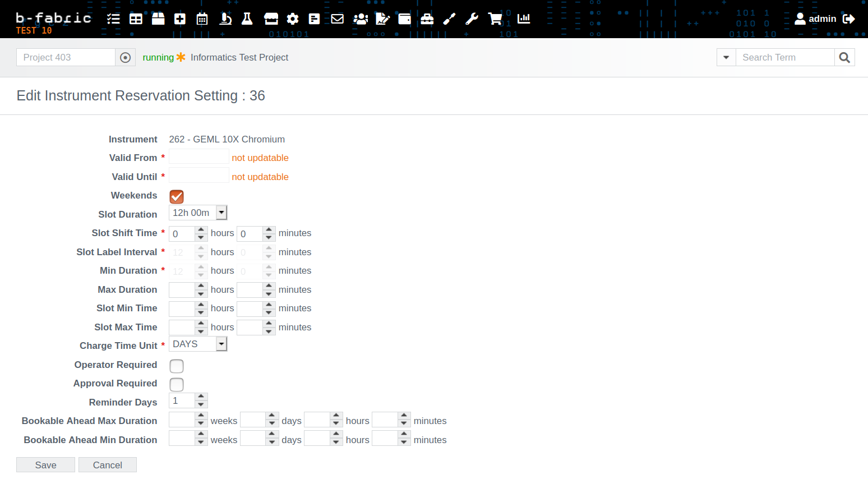Click the Slot Min Time hours field
Viewport: 868px width, 479px height.
[188, 308]
